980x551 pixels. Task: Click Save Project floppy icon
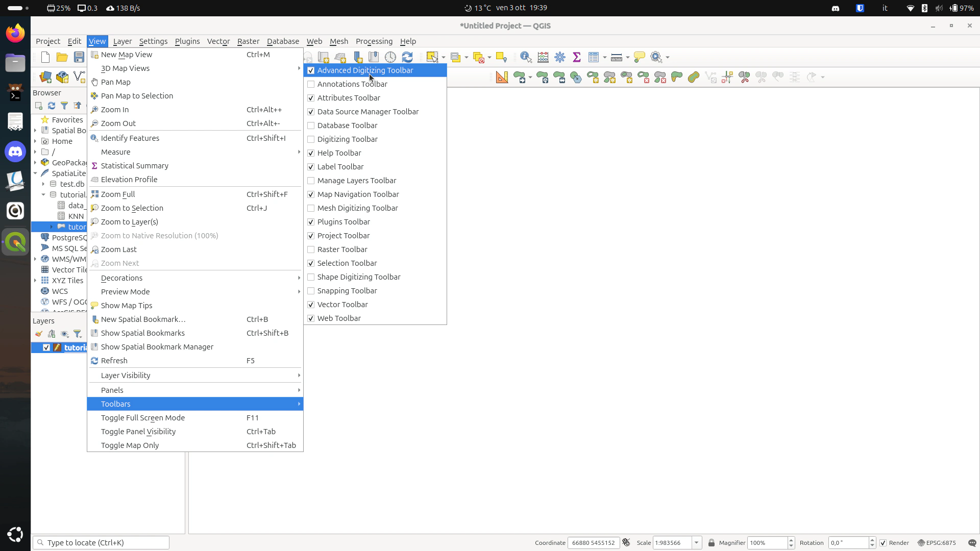(x=79, y=57)
